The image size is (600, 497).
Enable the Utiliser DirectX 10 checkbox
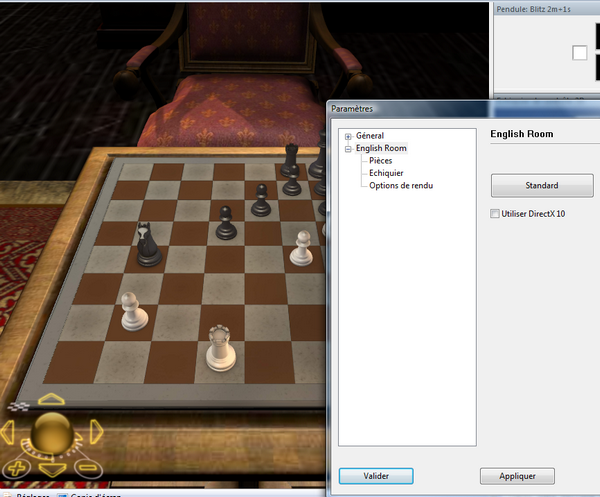pos(496,214)
